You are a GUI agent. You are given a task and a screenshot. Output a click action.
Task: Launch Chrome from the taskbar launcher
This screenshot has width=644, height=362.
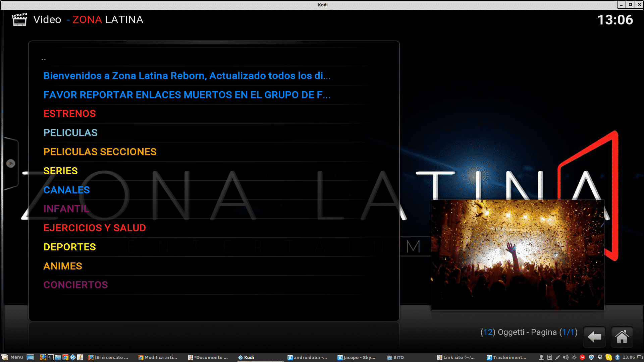click(x=65, y=357)
